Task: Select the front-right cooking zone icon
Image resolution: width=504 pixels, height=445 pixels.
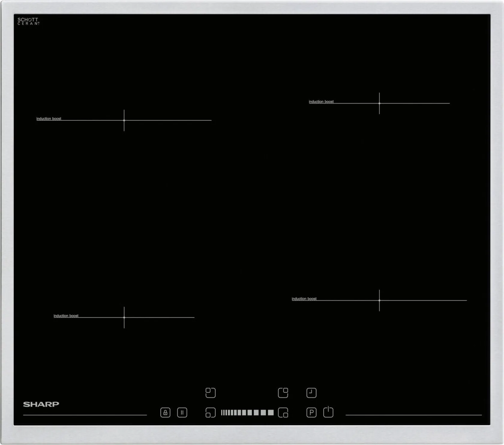Action: pyautogui.click(x=283, y=413)
